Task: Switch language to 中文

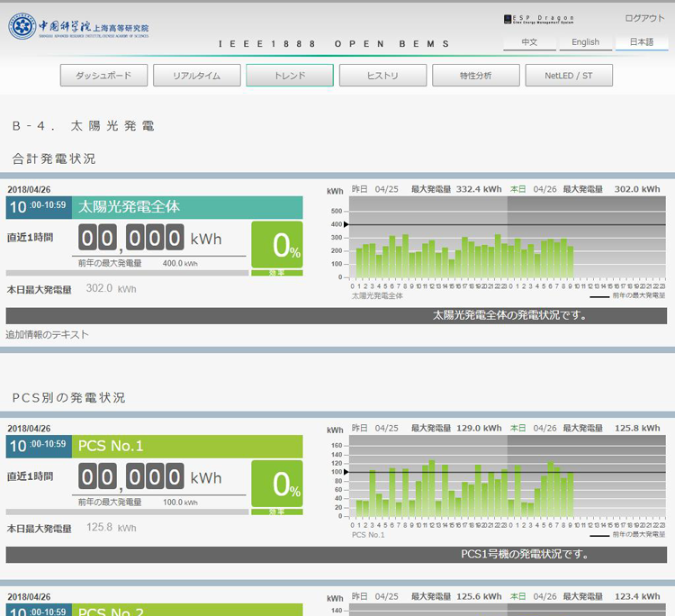Action: [529, 42]
